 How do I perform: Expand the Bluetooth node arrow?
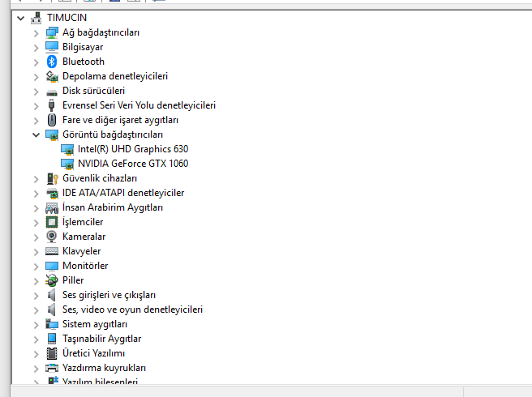pos(36,62)
